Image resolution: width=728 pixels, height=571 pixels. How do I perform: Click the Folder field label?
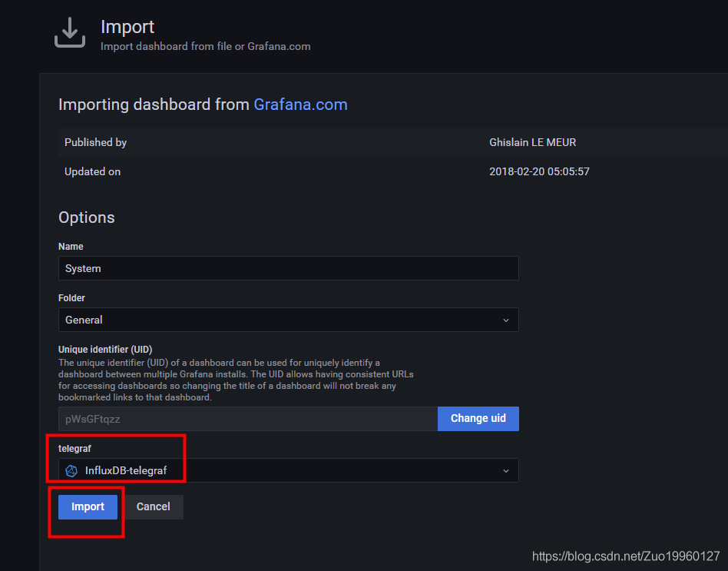tap(71, 298)
